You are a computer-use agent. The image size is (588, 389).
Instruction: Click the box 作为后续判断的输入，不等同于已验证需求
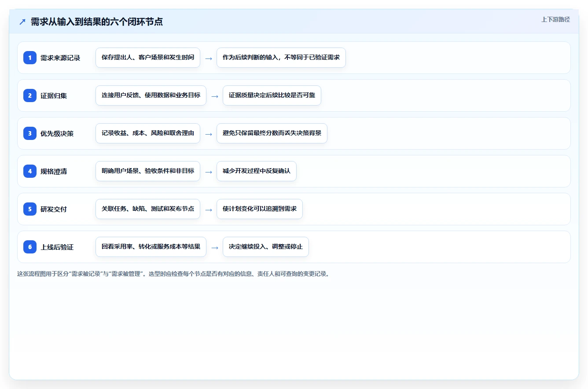point(281,58)
